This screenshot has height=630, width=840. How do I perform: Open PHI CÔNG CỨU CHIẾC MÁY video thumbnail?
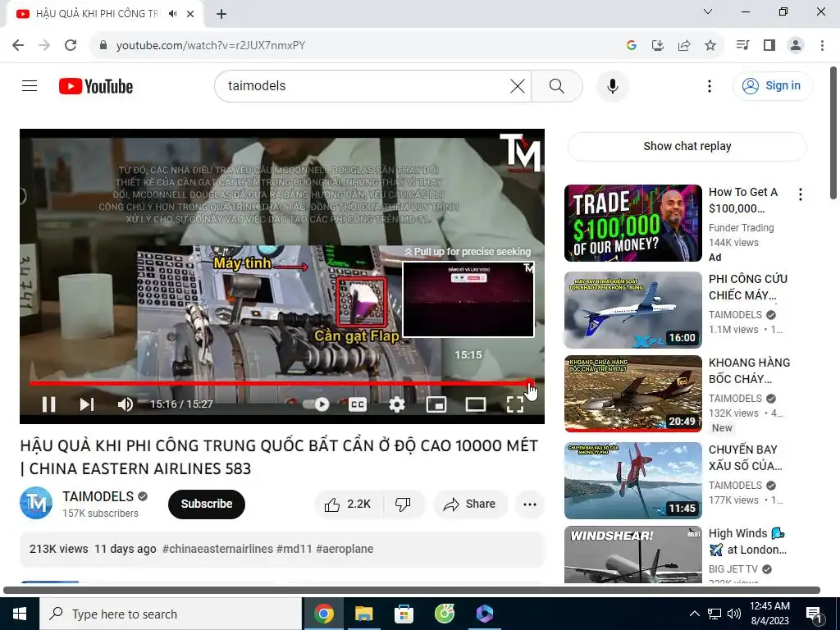(632, 309)
